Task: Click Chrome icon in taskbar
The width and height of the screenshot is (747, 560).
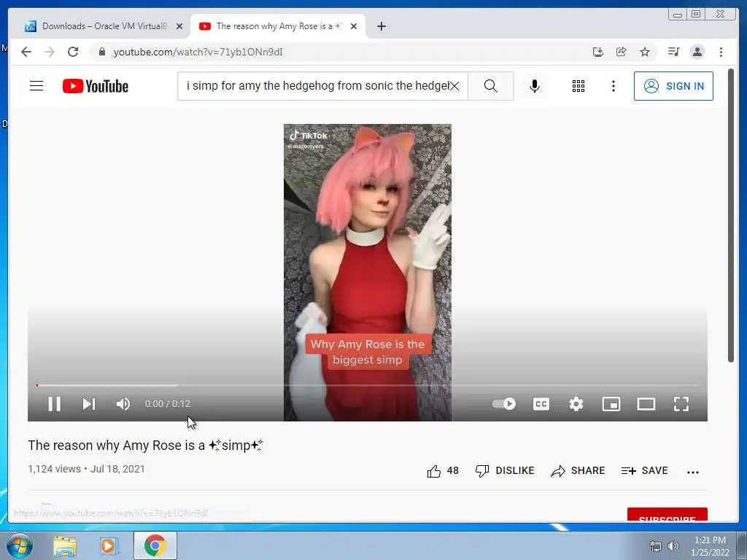Action: pos(155,545)
